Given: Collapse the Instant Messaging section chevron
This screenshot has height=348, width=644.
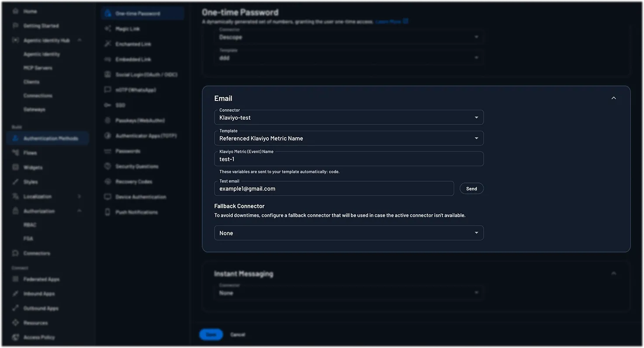Looking at the screenshot, I should click(x=613, y=273).
